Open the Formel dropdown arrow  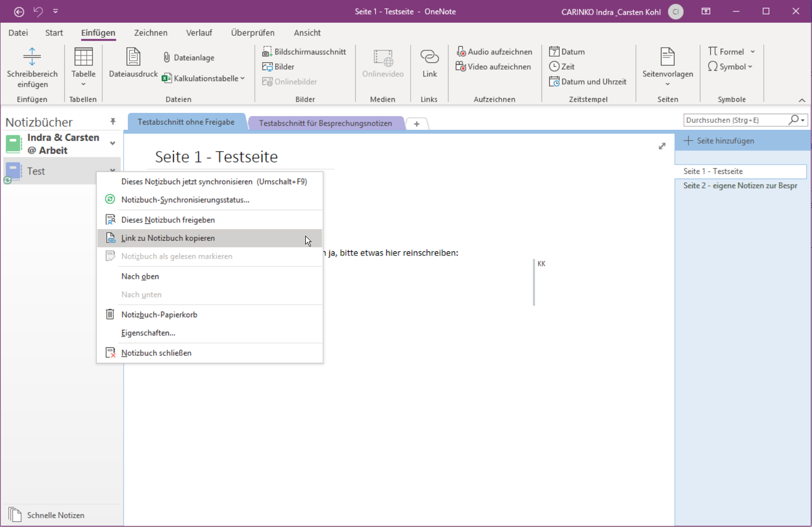point(752,52)
